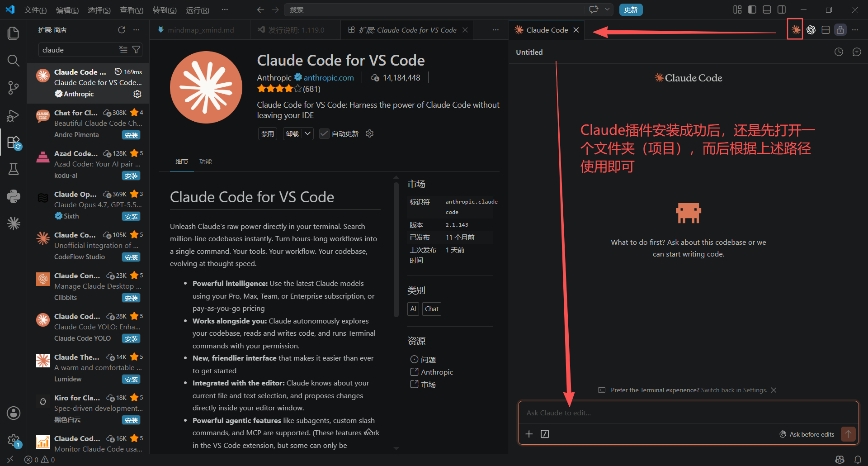Toggle the 自动更新 checkbox

(324, 133)
